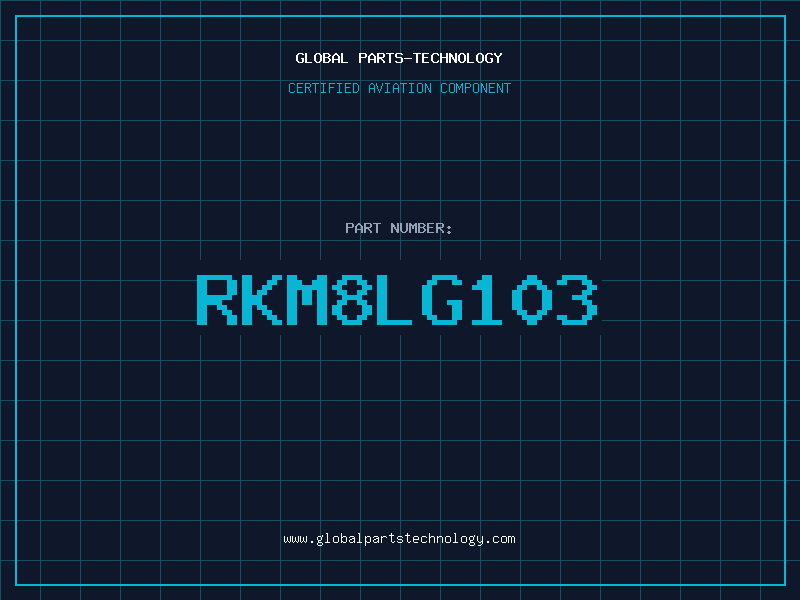Viewport: 800px width, 600px height.
Task: Select part number RKM8LG103
Action: (397, 299)
